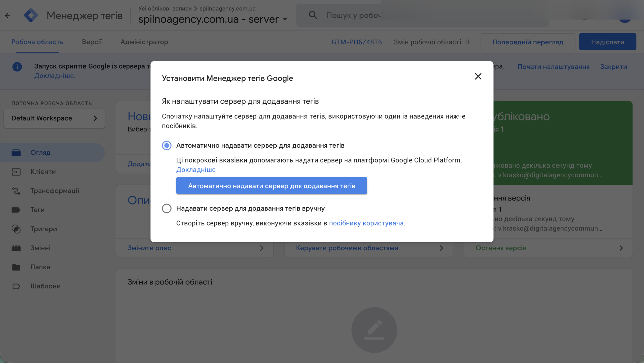Click the Керувати робочими областями link

(347, 248)
